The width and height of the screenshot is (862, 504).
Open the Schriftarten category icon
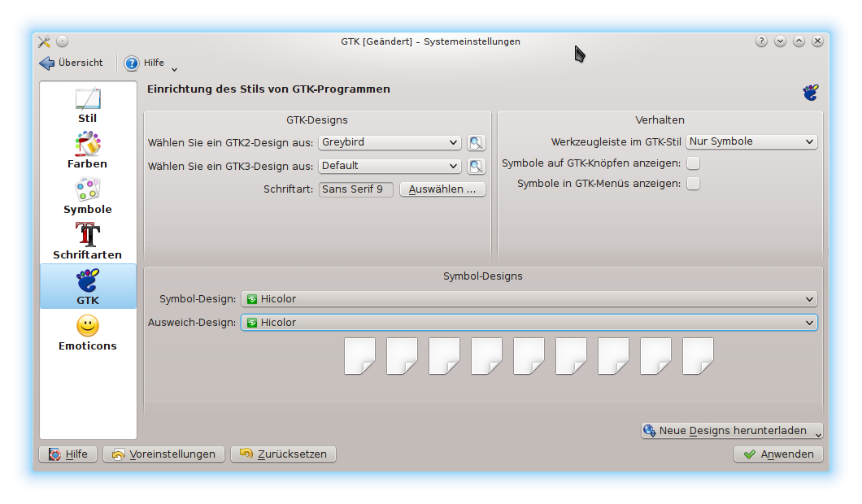pos(87,235)
